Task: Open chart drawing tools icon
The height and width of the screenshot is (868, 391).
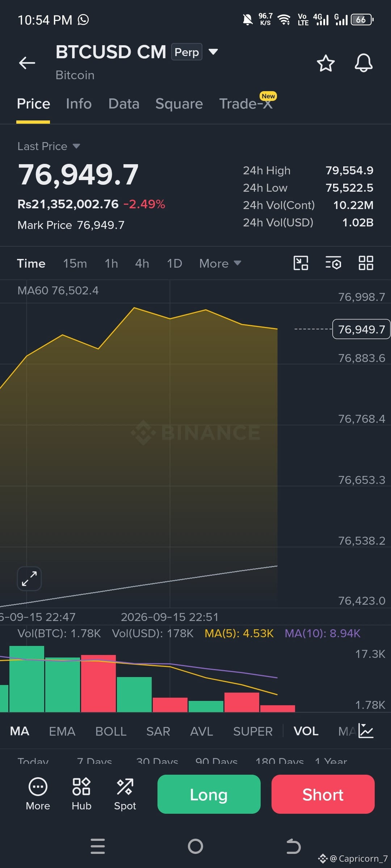Action: pos(301,263)
